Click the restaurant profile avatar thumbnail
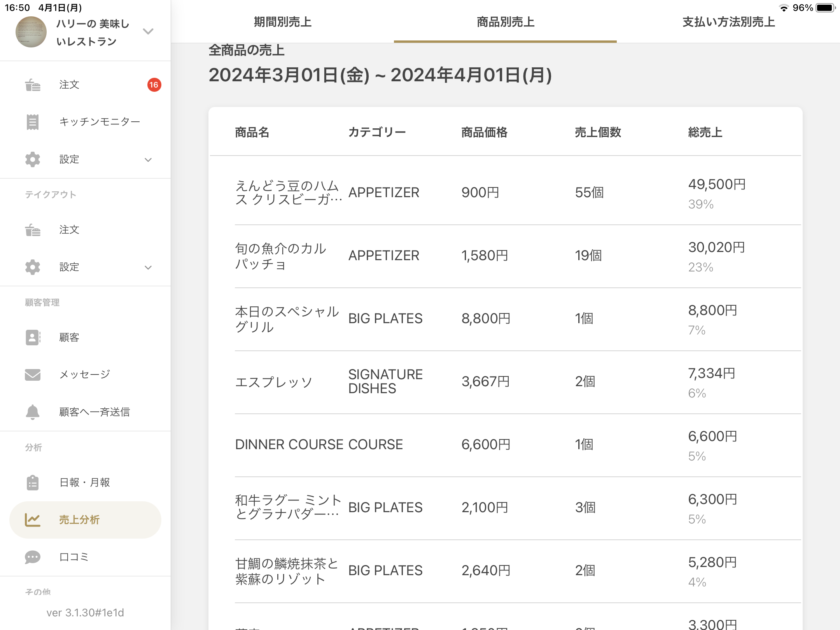 pyautogui.click(x=31, y=32)
